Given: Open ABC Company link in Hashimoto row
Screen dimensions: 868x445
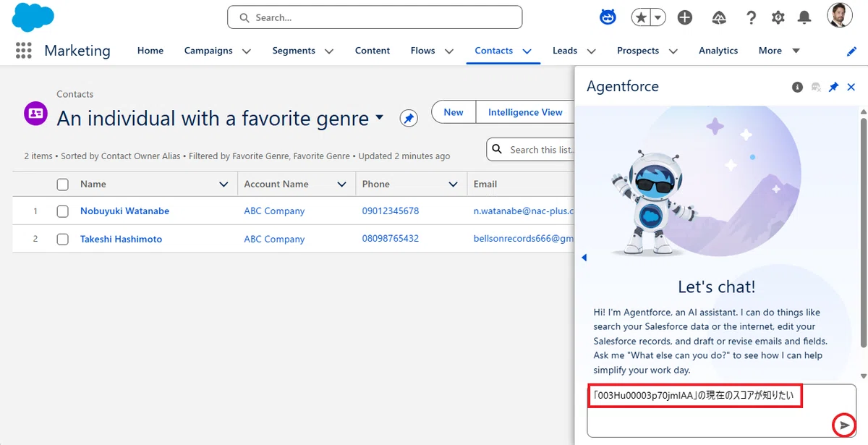Looking at the screenshot, I should (x=274, y=239).
